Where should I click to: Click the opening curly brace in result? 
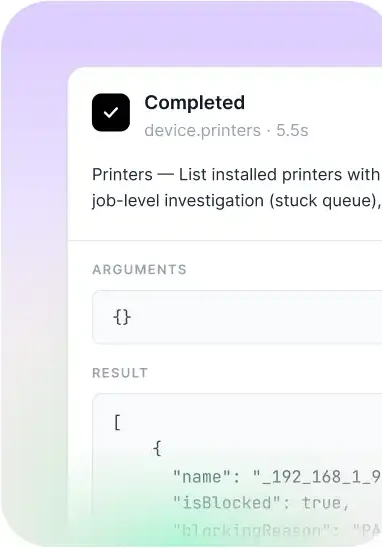pos(158,448)
